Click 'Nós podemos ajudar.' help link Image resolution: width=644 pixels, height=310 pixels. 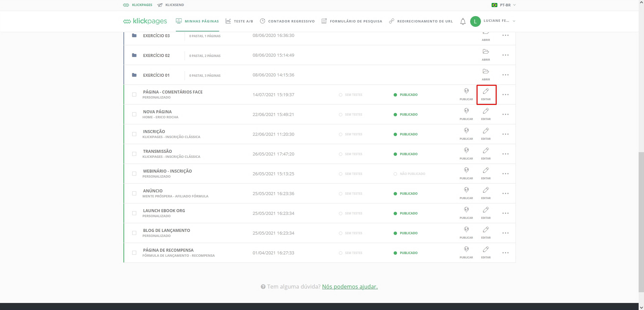click(350, 287)
